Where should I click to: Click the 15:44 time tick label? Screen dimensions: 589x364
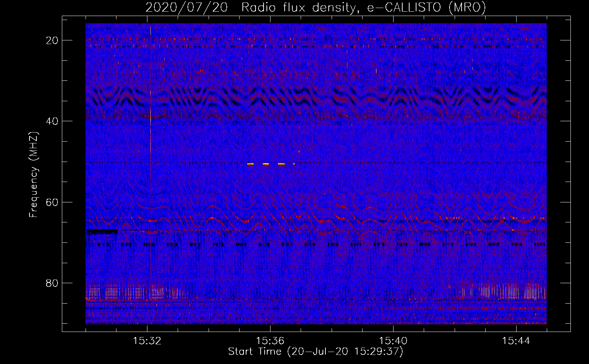pos(516,341)
